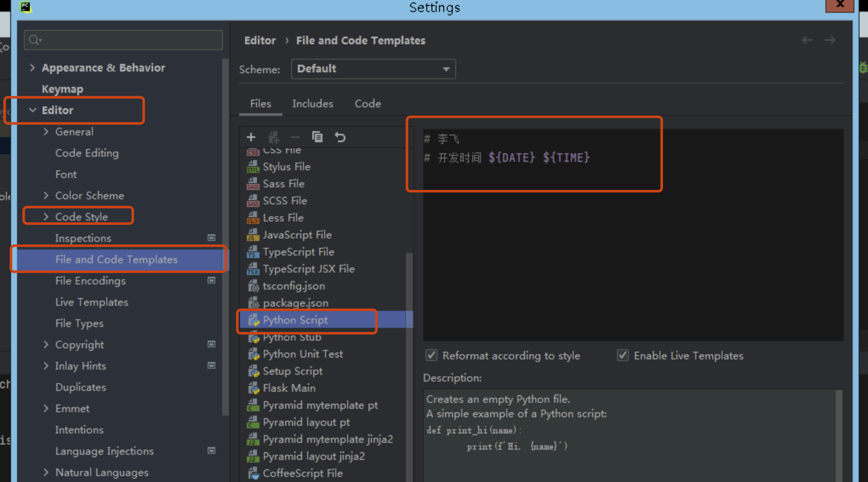Click the navigate back arrow icon

(x=807, y=40)
